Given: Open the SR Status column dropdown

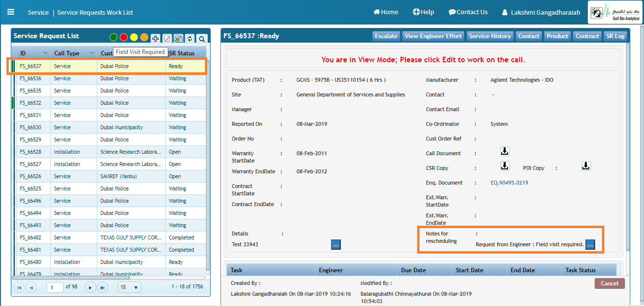Looking at the screenshot, I should tap(205, 53).
